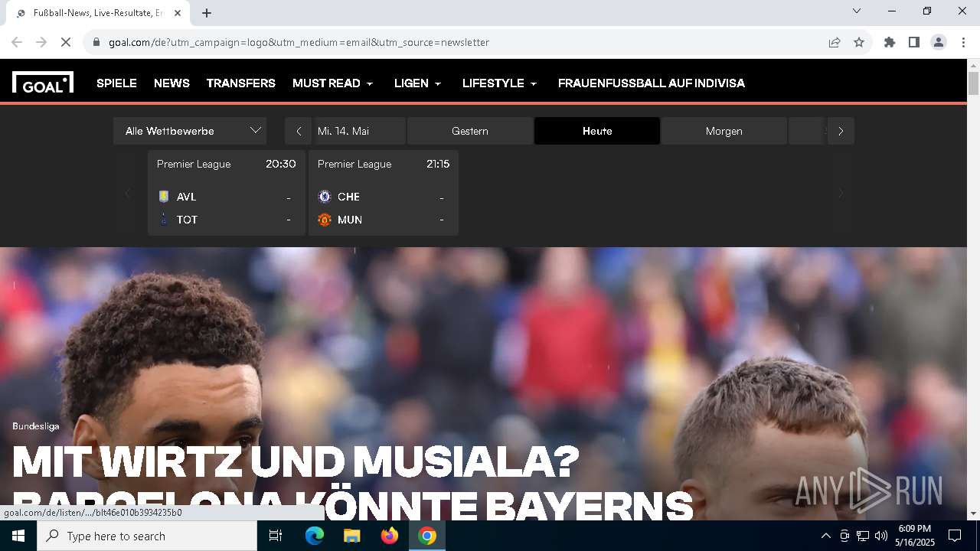980x551 pixels.
Task: Open Task View on taskbar
Action: point(276,536)
